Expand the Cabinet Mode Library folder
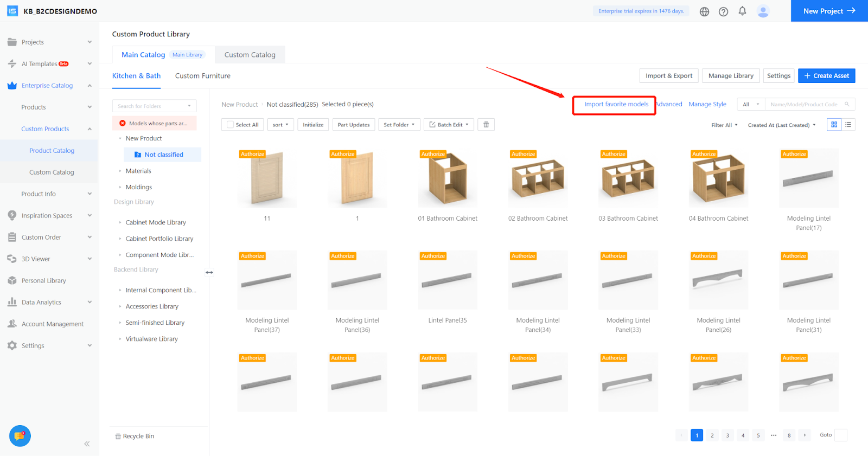Screen dimensions: 868x456 [120, 222]
